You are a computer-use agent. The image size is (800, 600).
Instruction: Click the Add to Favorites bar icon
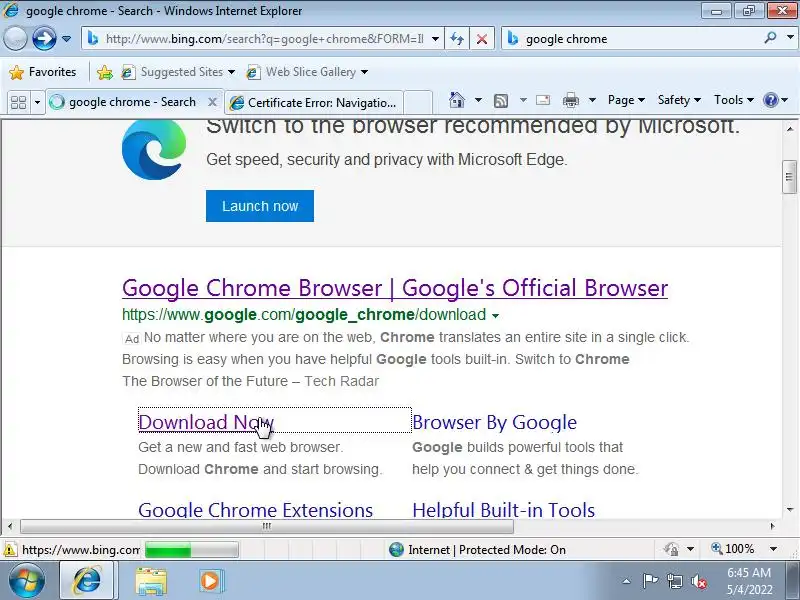coord(105,72)
